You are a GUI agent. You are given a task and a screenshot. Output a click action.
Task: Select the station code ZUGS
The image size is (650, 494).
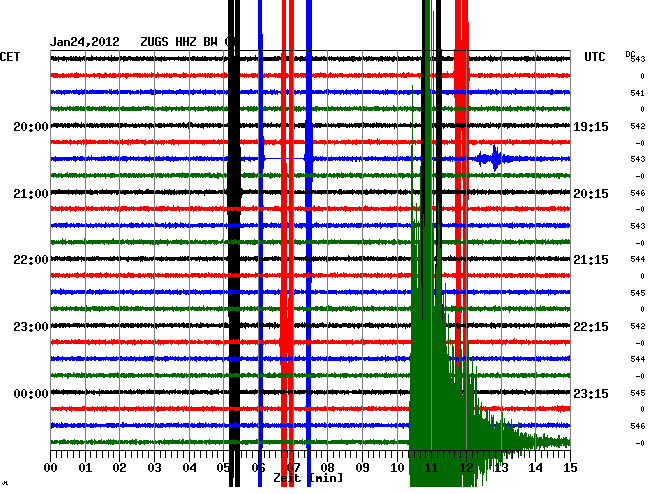(154, 42)
